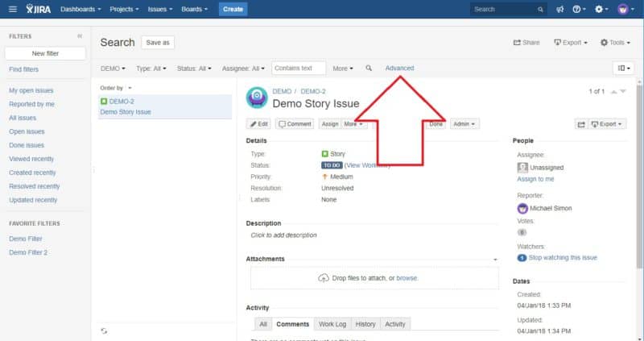Click Assign button

point(330,124)
